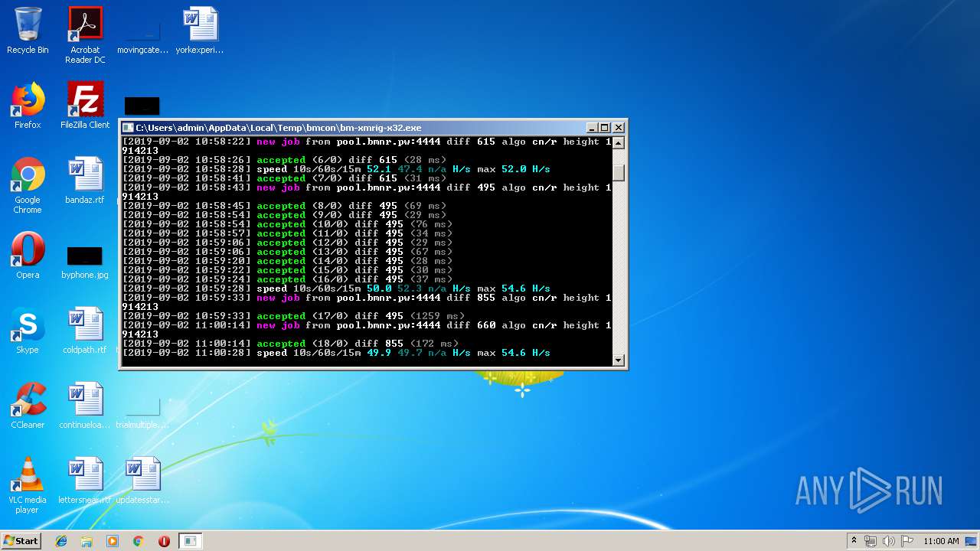The width and height of the screenshot is (980, 551).
Task: Close the bm-xmrig console window
Action: [x=619, y=128]
